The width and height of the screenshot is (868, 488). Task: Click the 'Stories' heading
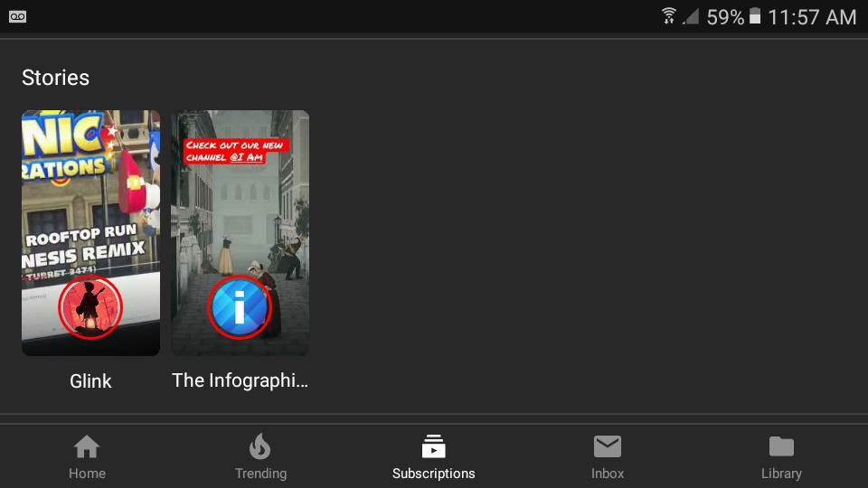pyautogui.click(x=55, y=78)
